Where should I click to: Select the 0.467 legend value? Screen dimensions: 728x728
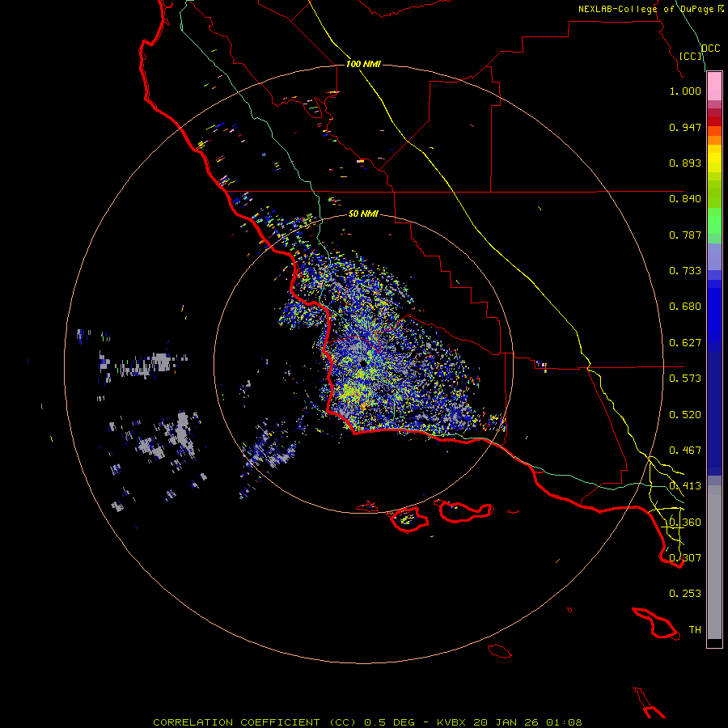click(685, 451)
